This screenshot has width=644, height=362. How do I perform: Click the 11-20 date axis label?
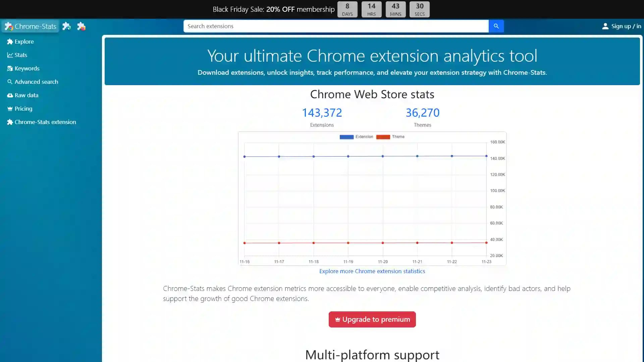(383, 262)
